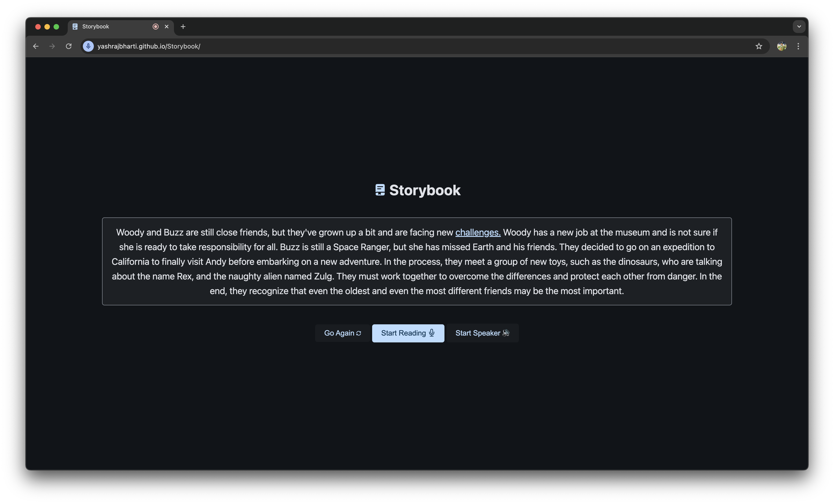This screenshot has width=834, height=504.
Task: Toggle the Start Speaker button
Action: [482, 333]
